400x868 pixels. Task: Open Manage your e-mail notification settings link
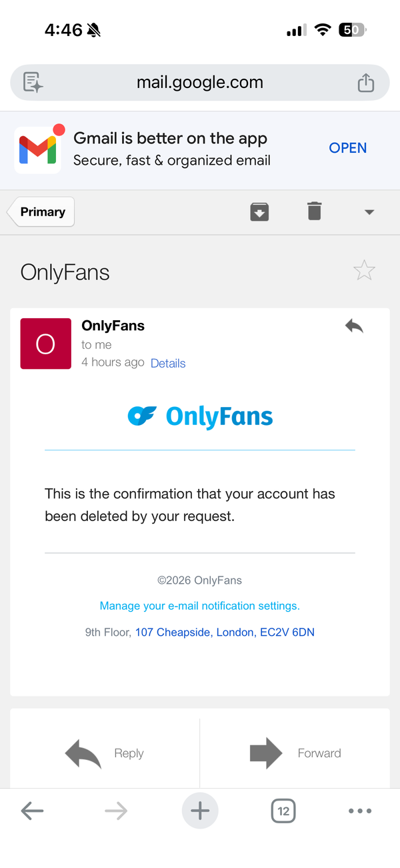coord(200,606)
